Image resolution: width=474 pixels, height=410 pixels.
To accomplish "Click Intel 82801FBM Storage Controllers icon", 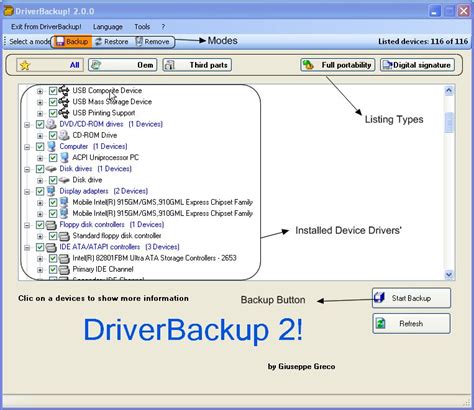I will tap(64, 259).
